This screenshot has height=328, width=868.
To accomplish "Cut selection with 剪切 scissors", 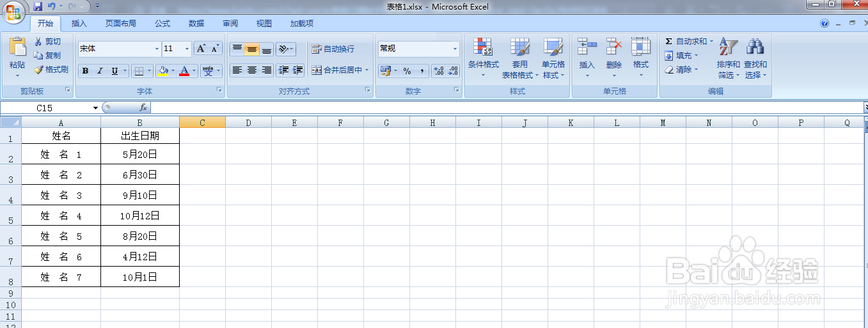I will [x=47, y=42].
